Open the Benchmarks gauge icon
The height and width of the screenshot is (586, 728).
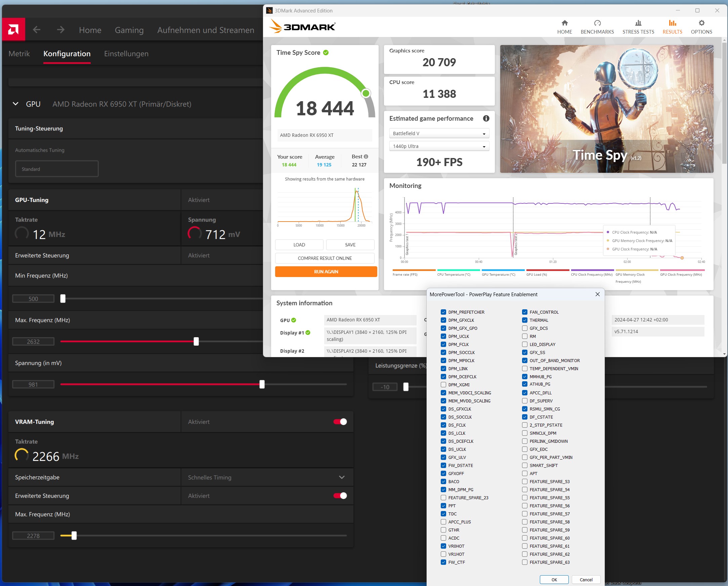[x=597, y=23]
